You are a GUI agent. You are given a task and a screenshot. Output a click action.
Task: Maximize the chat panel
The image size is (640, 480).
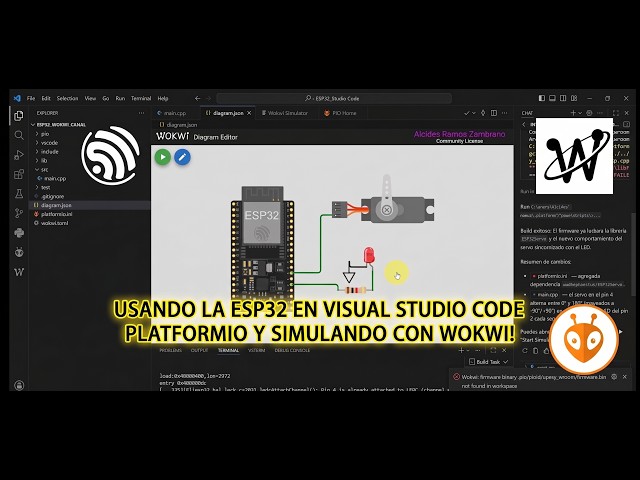(x=616, y=113)
